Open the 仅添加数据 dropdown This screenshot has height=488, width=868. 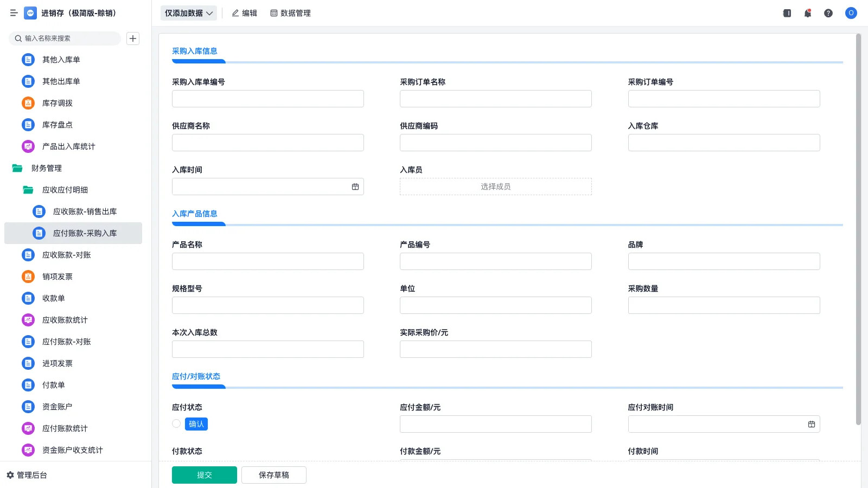click(188, 13)
